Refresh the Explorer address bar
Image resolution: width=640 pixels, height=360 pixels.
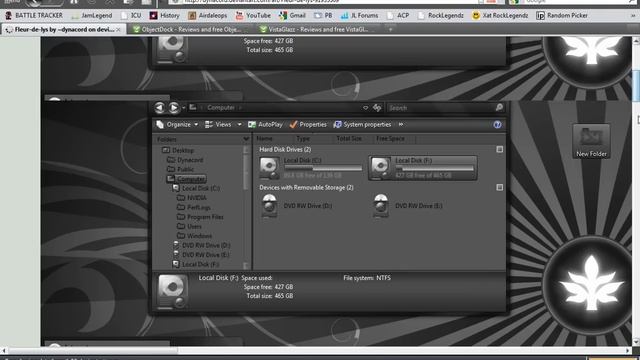377,108
